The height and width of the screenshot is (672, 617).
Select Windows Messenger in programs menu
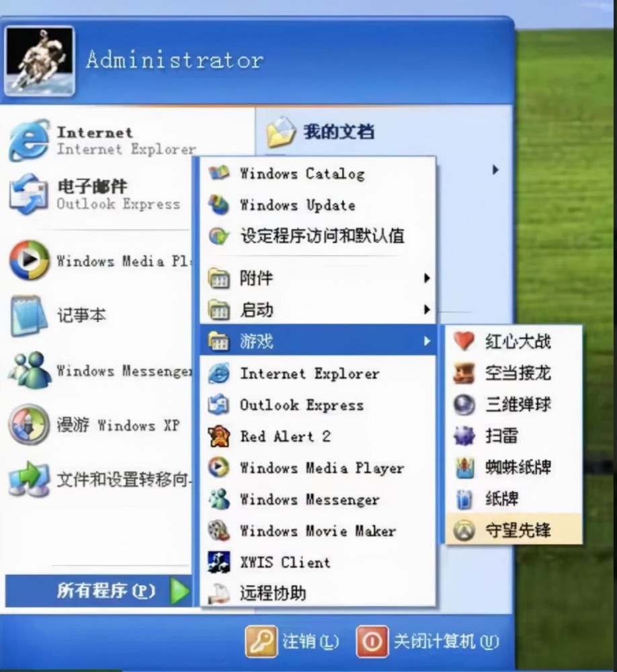[318, 499]
